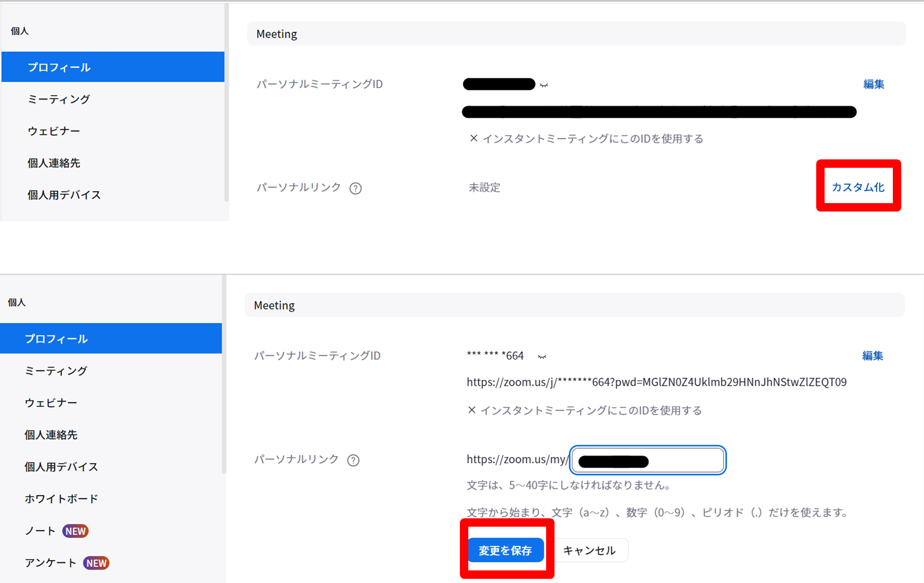Image resolution: width=924 pixels, height=583 pixels.
Task: Open 個人用デバイス in the bottom sidebar
Action: coord(61,466)
